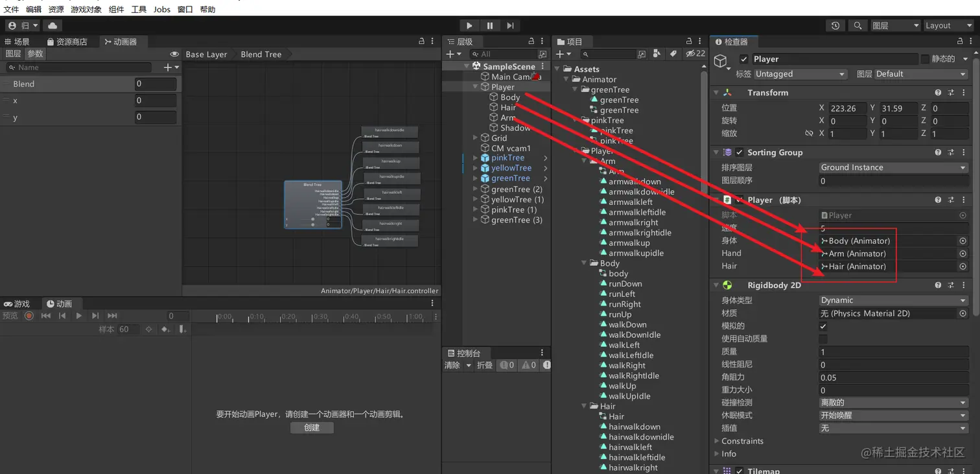
Task: Open the add parameter plus dropdown in Animator
Action: 171,67
